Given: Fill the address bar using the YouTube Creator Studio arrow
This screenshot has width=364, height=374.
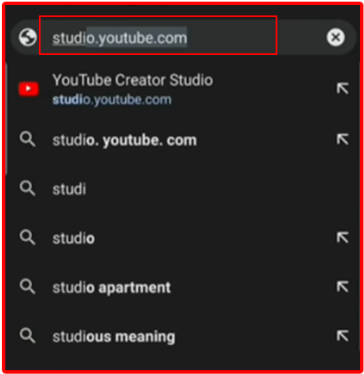Looking at the screenshot, I should 342,88.
